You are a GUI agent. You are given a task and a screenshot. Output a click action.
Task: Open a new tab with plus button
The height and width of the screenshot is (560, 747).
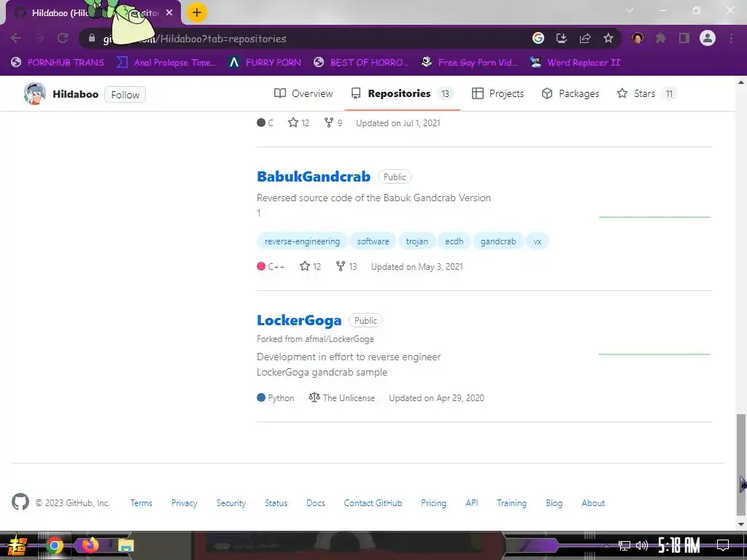point(197,12)
